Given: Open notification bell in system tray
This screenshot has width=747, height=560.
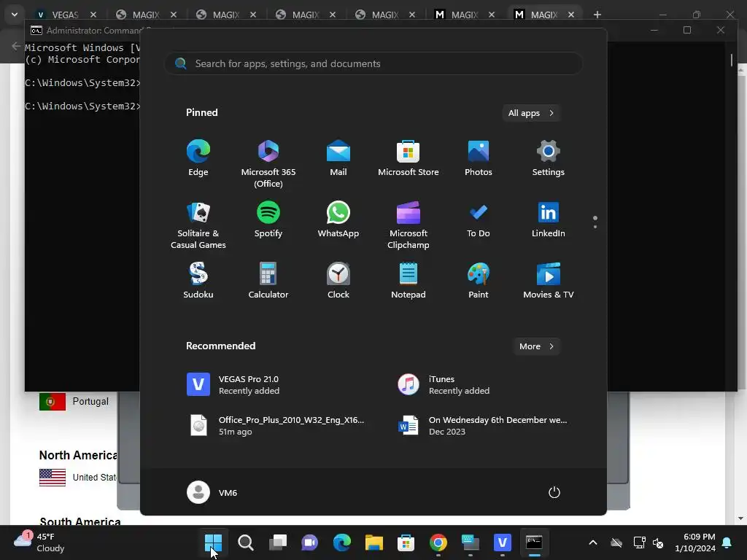Looking at the screenshot, I should (x=727, y=542).
